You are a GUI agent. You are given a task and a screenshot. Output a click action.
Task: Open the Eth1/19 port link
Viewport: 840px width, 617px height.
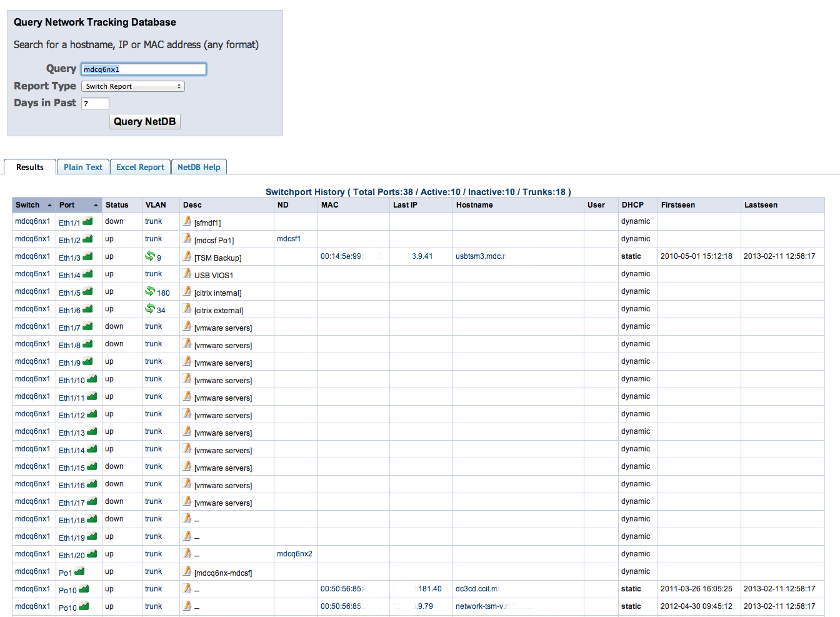point(72,538)
